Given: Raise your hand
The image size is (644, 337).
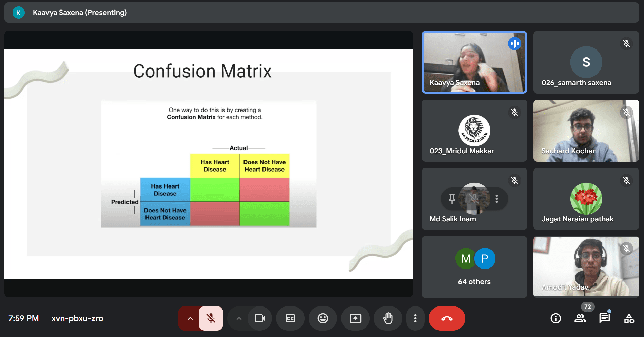Looking at the screenshot, I should [x=388, y=318].
